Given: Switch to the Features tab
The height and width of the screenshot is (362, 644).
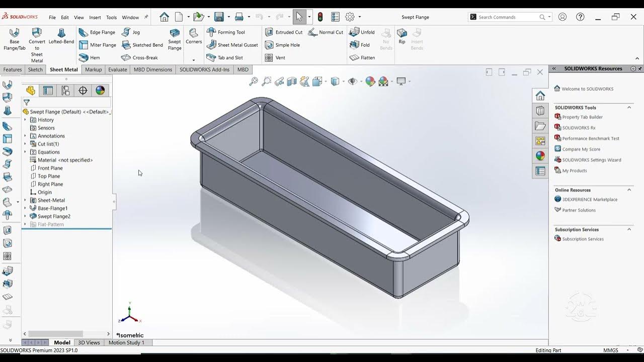Looking at the screenshot, I should click(13, 70).
